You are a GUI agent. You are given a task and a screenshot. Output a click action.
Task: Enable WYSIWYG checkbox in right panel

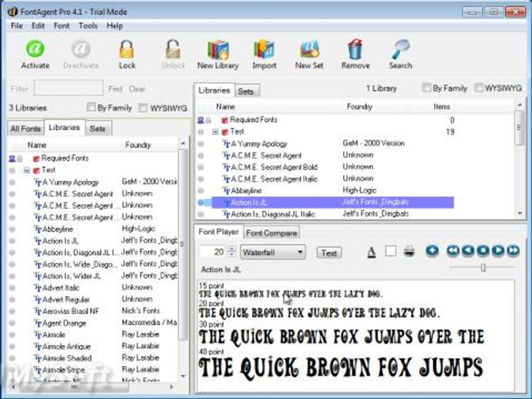479,88
